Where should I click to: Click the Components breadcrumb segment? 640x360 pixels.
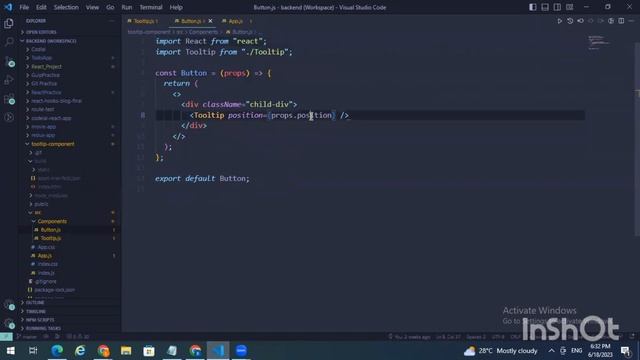(x=203, y=32)
